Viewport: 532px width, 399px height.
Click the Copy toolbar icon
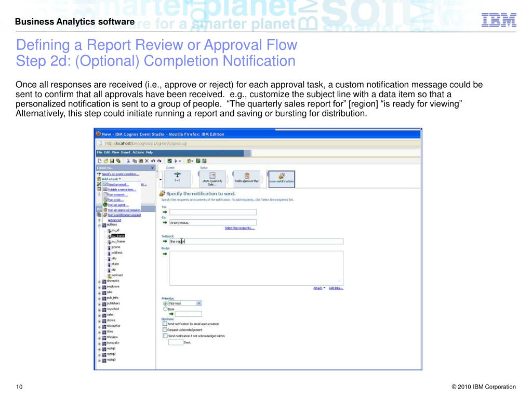135,161
